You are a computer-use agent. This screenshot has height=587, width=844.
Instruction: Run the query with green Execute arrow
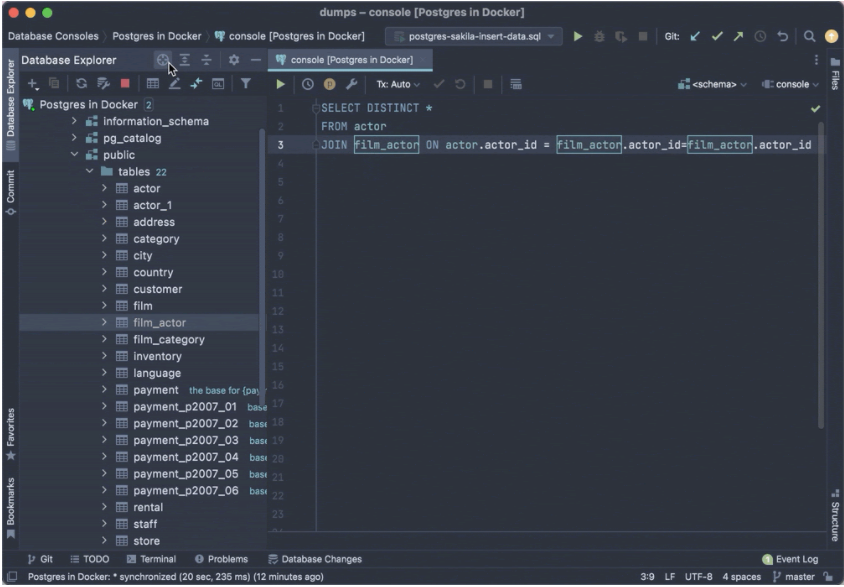[281, 84]
